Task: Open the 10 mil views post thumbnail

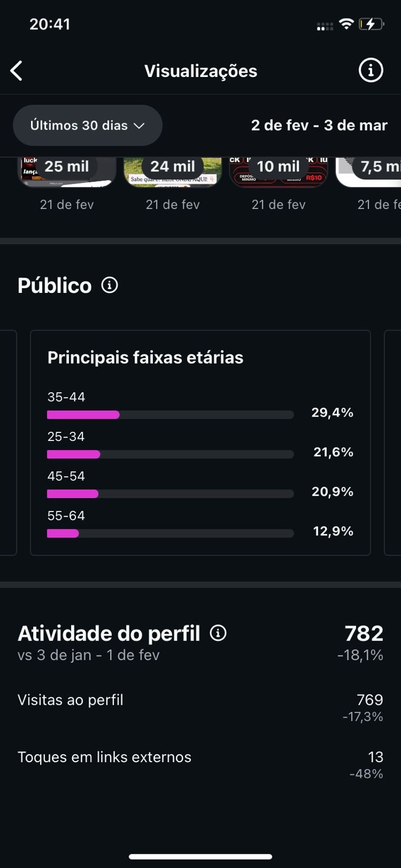Action: (278, 173)
